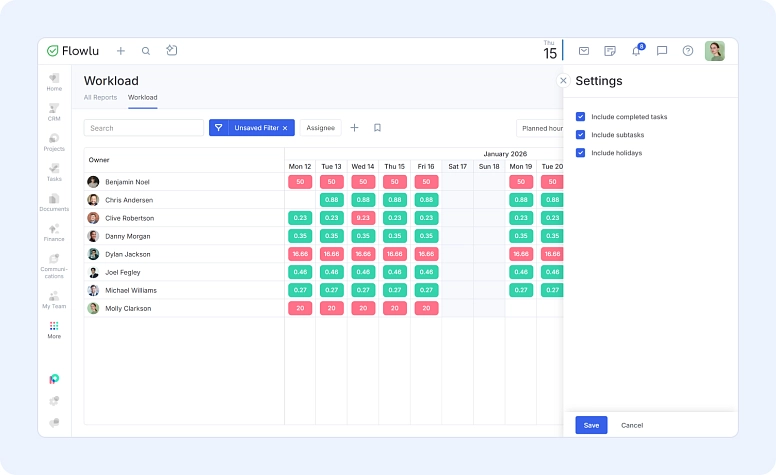
Task: Select the Workload tab
Action: [x=142, y=98]
